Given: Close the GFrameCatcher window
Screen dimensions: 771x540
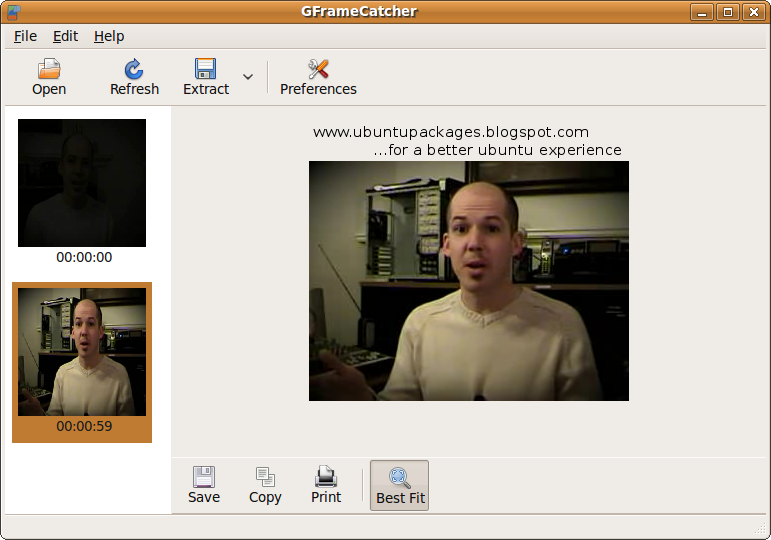Looking at the screenshot, I should pos(754,12).
